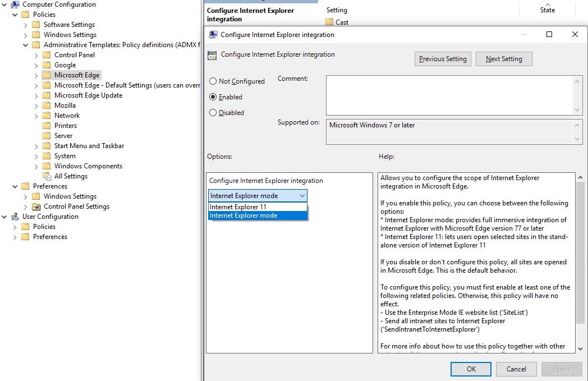Screen dimensions: 588x381
Task: Click the Start Menu and Taskbar folder icon
Action: tap(47, 146)
